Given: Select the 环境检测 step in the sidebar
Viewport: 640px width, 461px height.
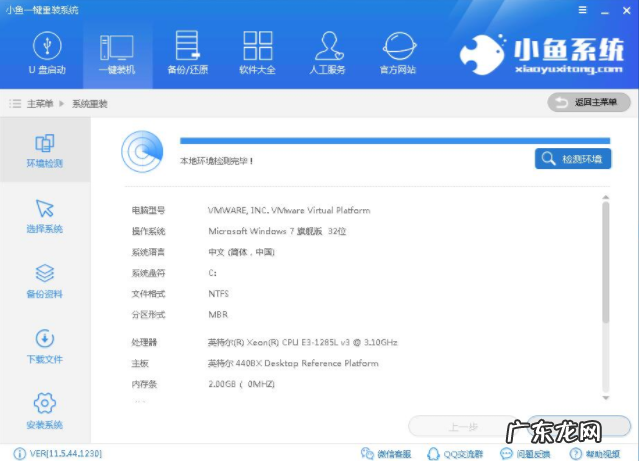Looking at the screenshot, I should (45, 150).
